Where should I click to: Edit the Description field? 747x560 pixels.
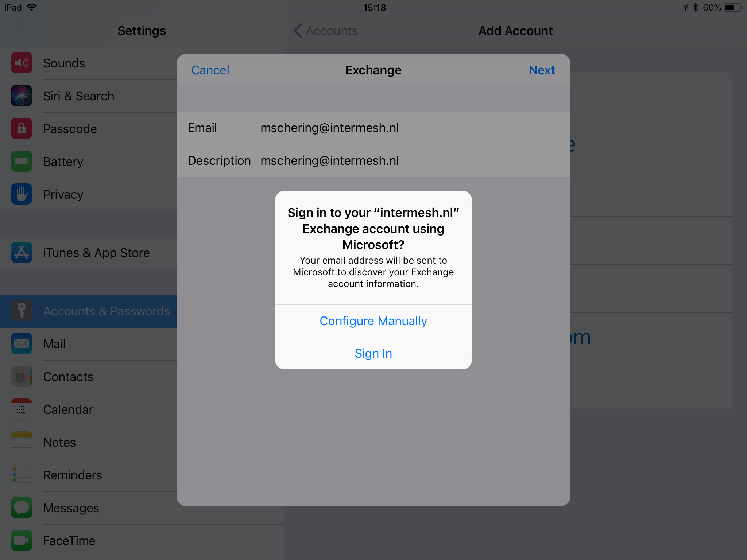point(373,161)
